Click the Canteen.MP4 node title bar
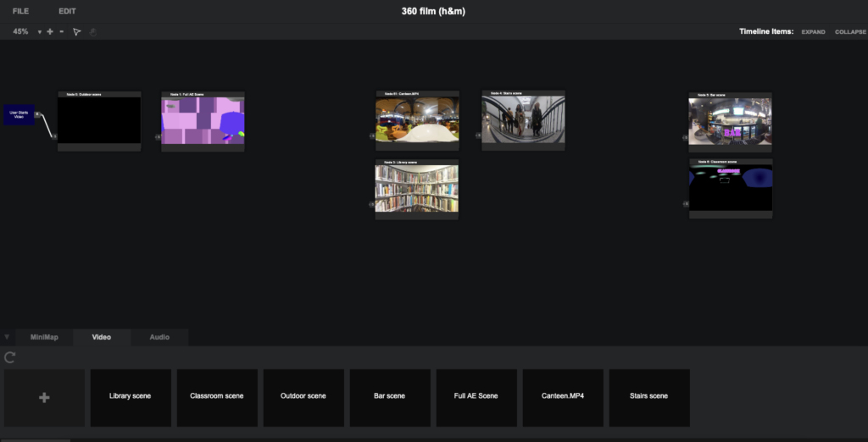The width and height of the screenshot is (868, 442). (x=417, y=94)
